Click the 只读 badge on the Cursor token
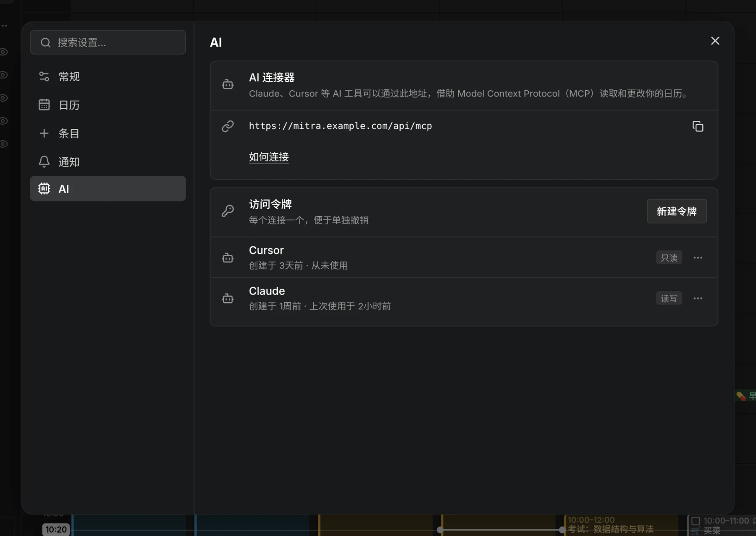Viewport: 756px width, 536px height. pyautogui.click(x=669, y=258)
